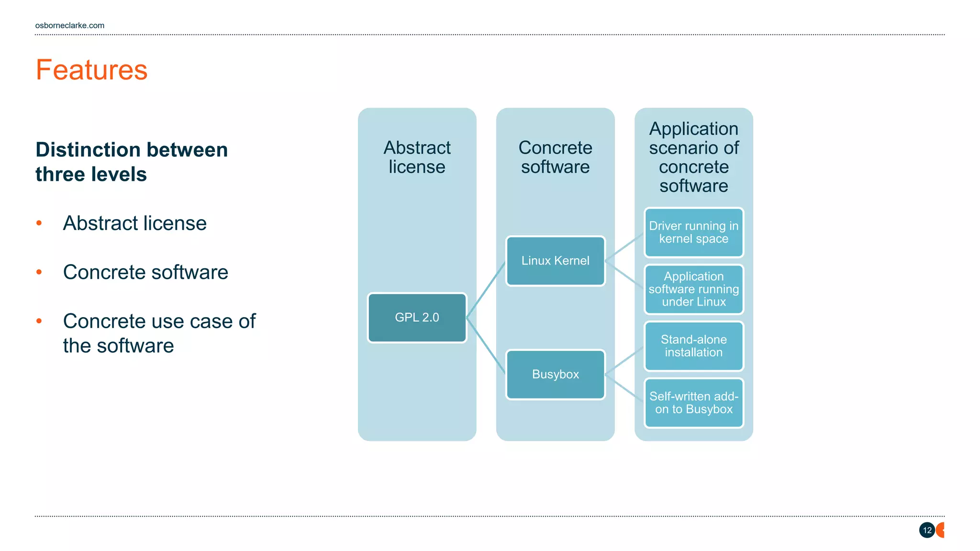Click the orange bullet before Concrete software
The image size is (980, 551).
[x=39, y=272]
